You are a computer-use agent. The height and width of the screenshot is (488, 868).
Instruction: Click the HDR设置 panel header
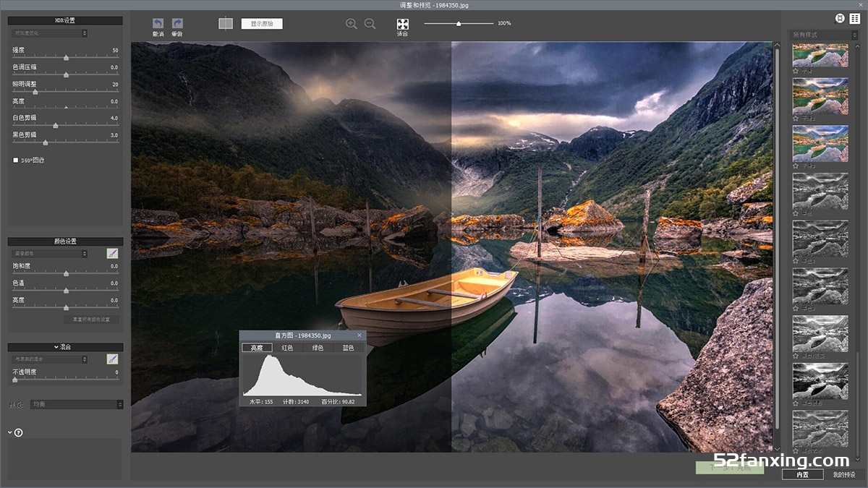pyautogui.click(x=65, y=20)
